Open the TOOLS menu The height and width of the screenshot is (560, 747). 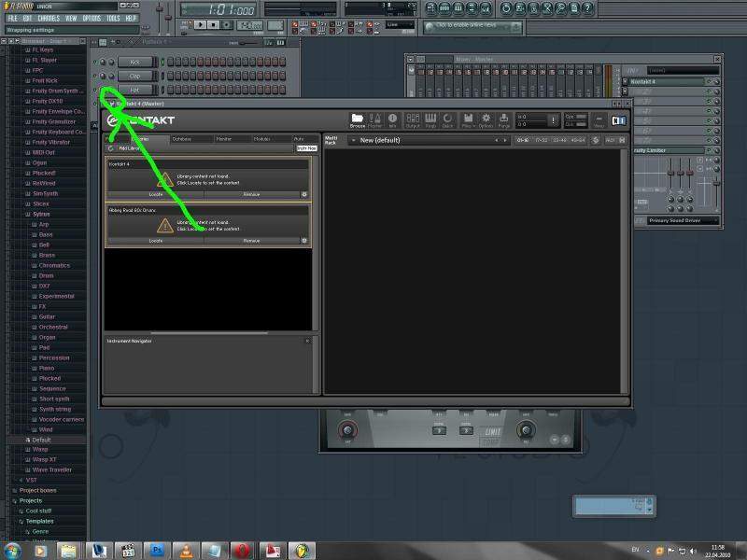[x=113, y=18]
